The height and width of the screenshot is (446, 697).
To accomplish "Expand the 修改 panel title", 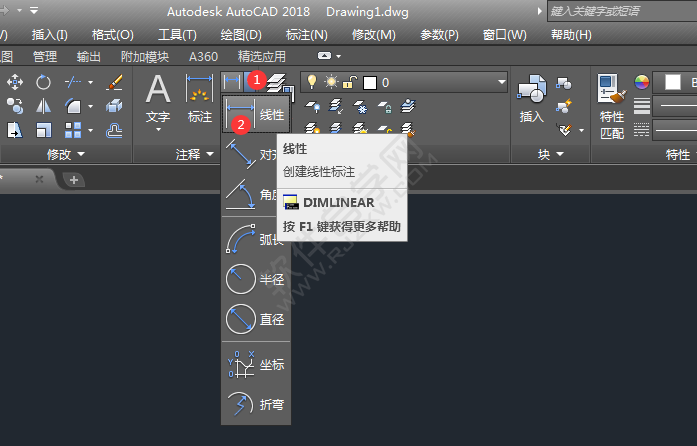I will pyautogui.click(x=66, y=154).
